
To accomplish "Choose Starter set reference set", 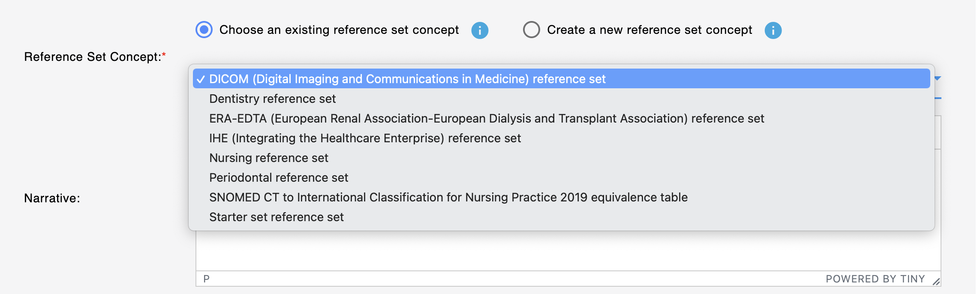I will (561, 217).
